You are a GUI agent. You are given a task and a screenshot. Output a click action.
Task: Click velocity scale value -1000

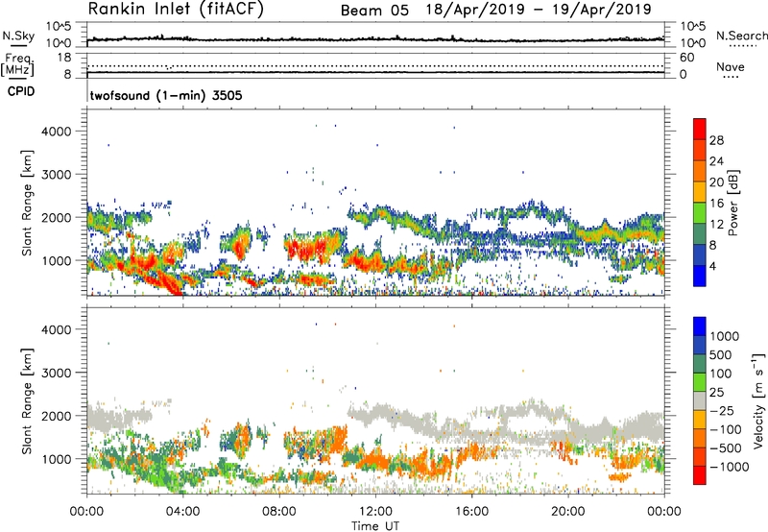point(730,467)
